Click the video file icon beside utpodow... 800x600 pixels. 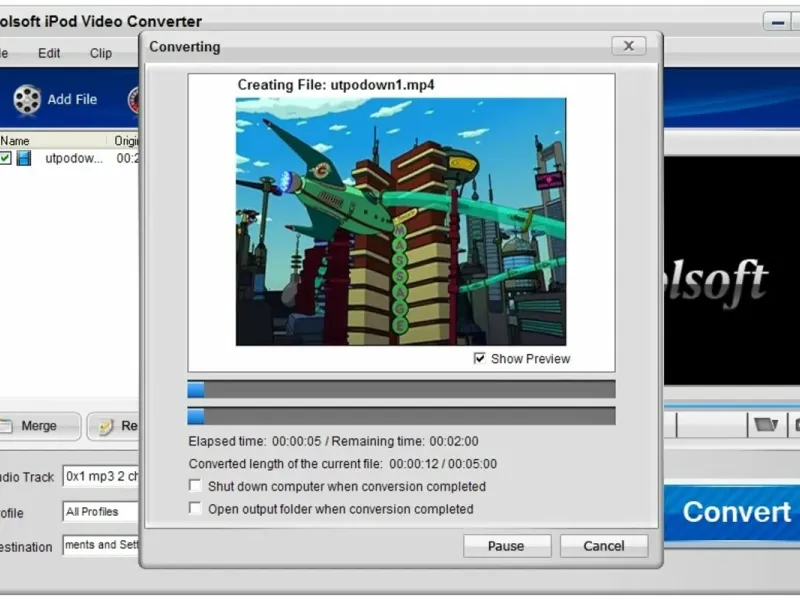coord(23,158)
